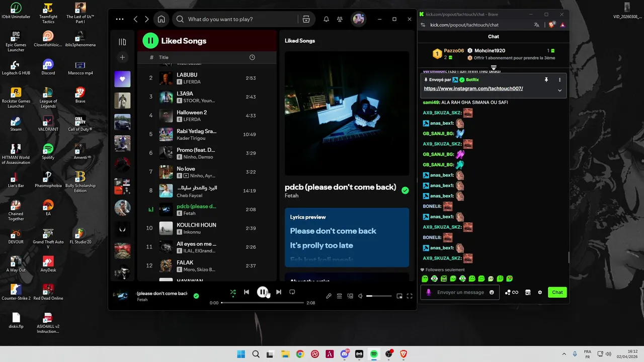
Task: Toggle repeat in the player bar
Action: [292, 292]
